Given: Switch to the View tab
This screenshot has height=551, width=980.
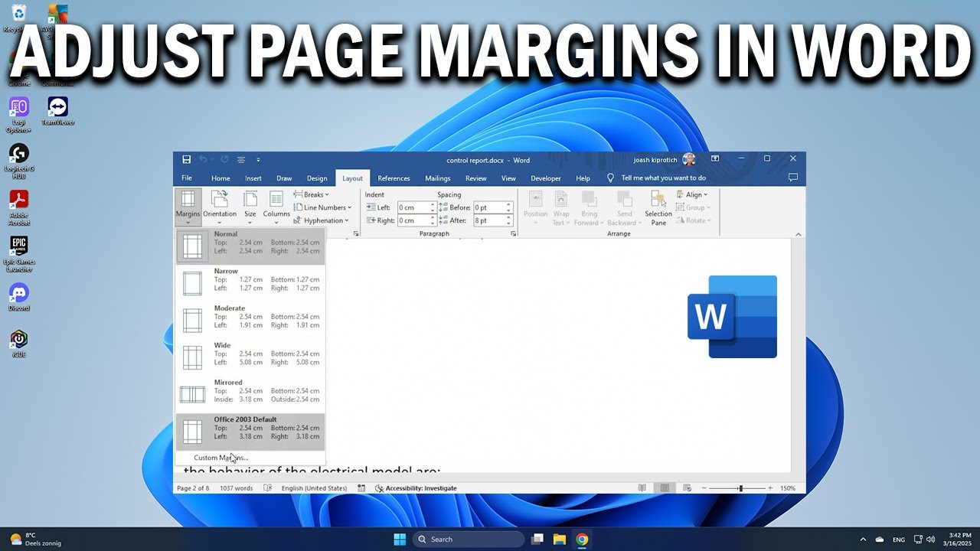Looking at the screenshot, I should coord(508,178).
